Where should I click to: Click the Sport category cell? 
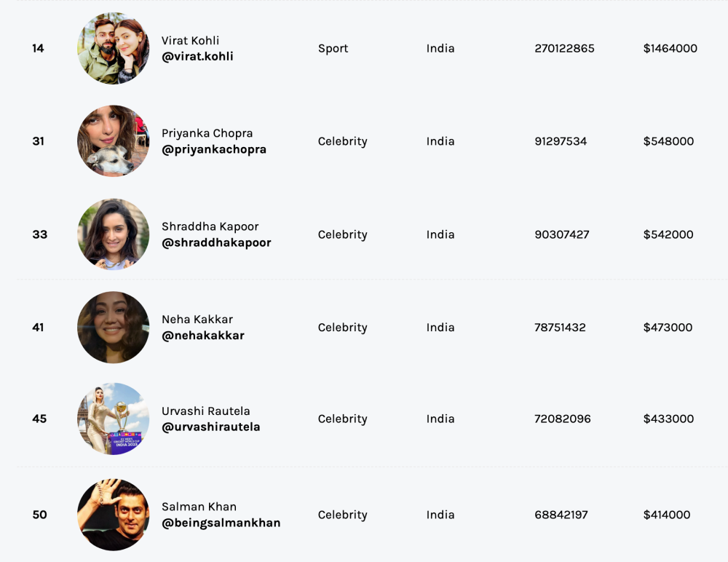tap(333, 49)
